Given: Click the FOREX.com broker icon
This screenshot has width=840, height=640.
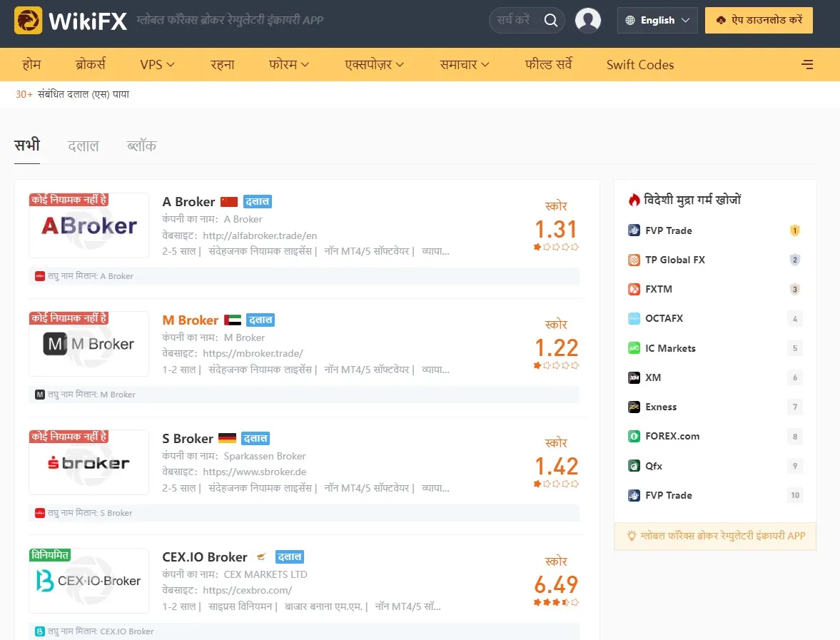Looking at the screenshot, I should coord(634,437).
